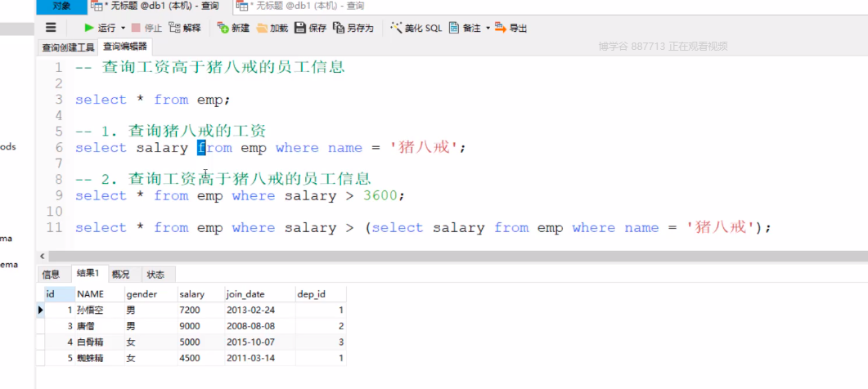Image resolution: width=868 pixels, height=389 pixels.
Task: Click the salary cell 5000
Action: (x=200, y=342)
